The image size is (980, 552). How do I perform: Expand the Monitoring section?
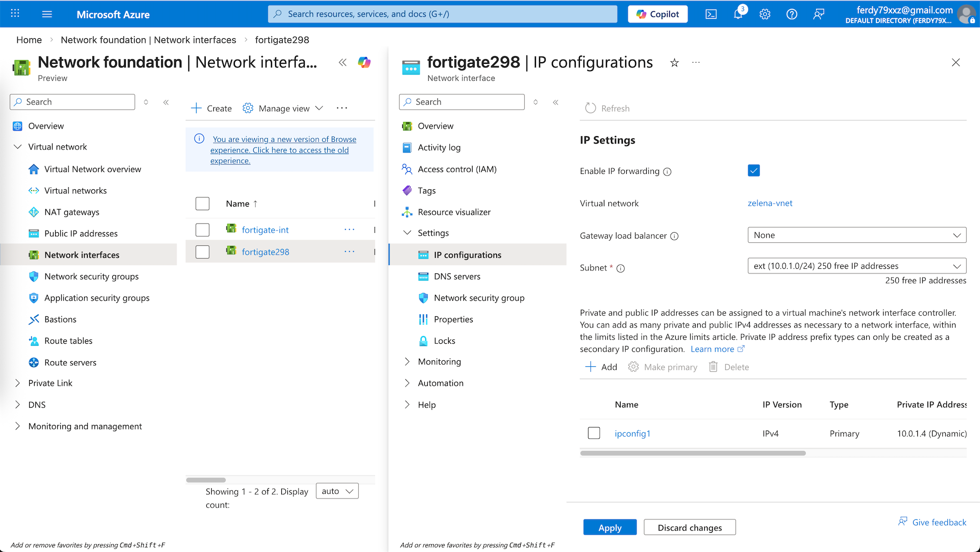point(439,362)
